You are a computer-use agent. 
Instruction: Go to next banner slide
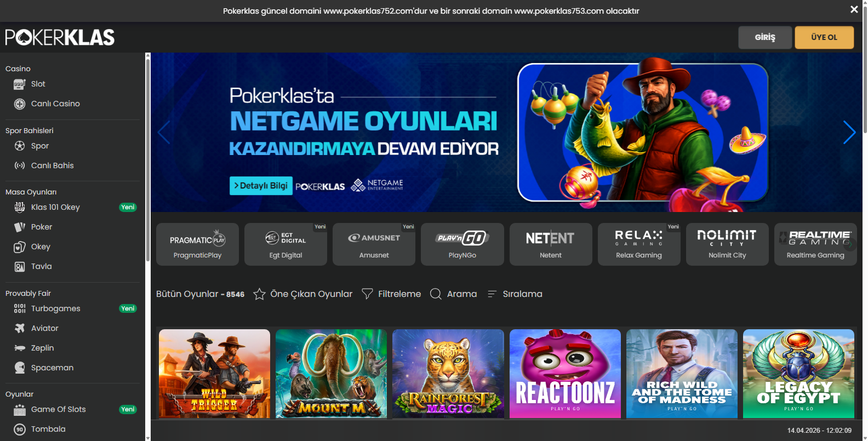[849, 132]
